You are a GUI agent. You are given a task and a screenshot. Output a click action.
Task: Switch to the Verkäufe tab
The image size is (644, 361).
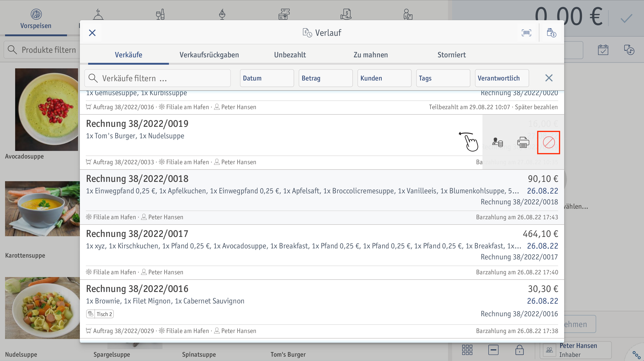[129, 55]
